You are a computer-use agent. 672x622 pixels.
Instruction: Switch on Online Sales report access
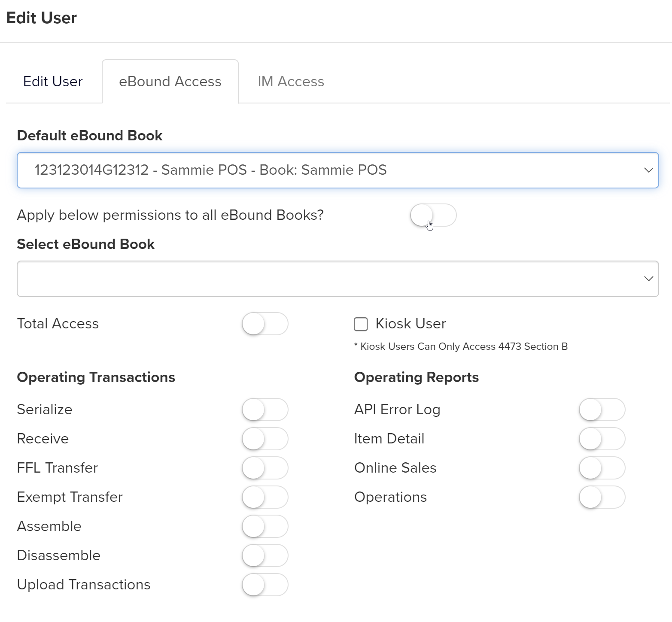(x=602, y=468)
